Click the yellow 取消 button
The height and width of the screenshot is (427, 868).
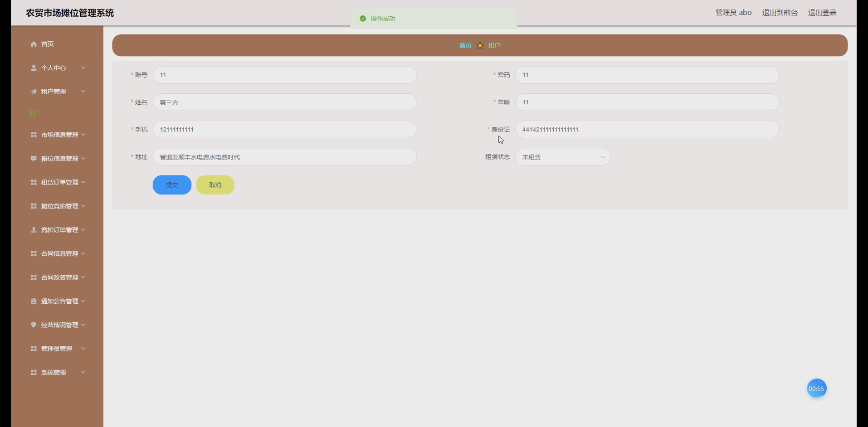215,185
